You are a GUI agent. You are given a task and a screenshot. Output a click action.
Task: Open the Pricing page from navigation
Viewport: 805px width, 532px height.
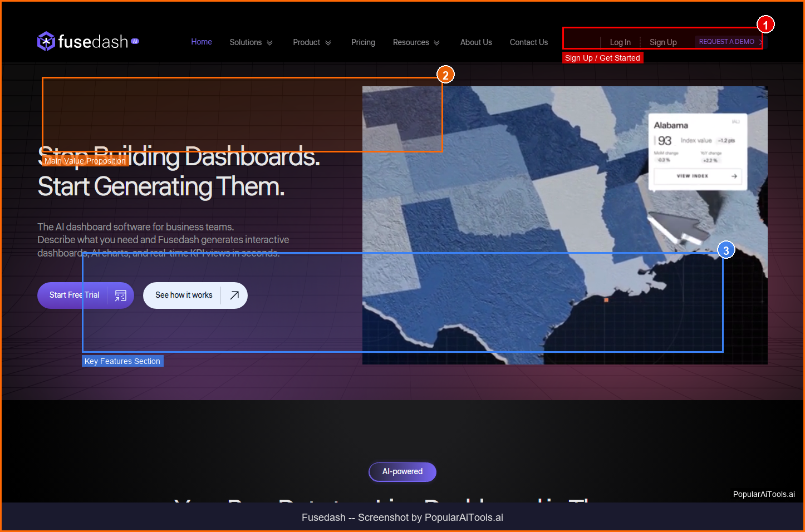[x=363, y=42]
